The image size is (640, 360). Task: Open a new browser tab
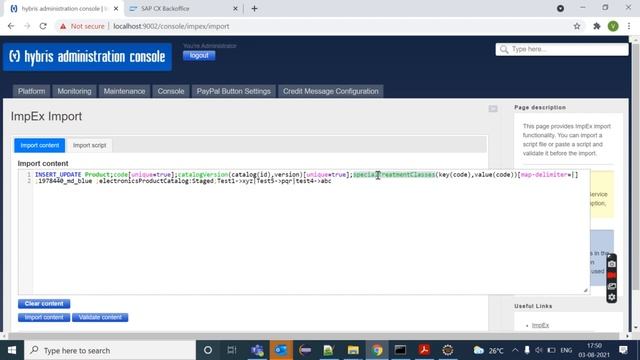click(x=254, y=9)
